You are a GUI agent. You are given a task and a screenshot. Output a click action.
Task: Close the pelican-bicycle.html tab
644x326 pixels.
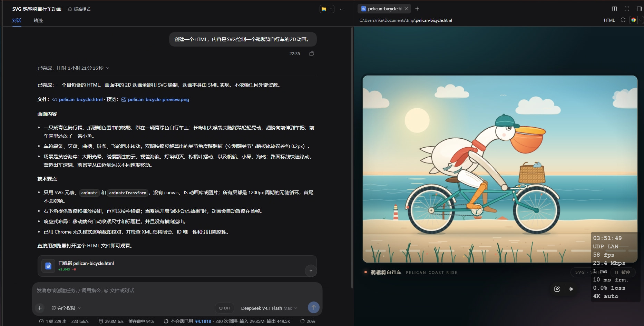[406, 9]
